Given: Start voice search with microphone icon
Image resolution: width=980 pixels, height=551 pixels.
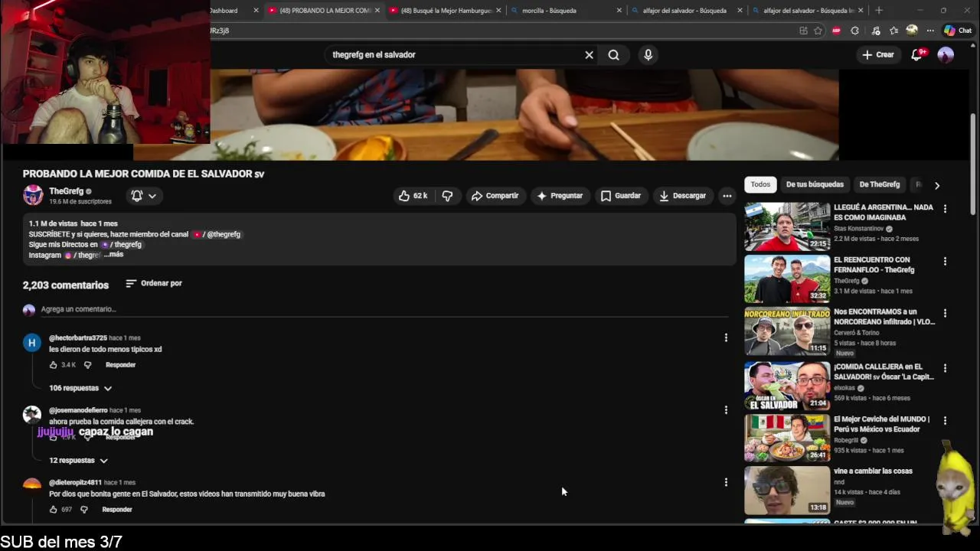Looking at the screenshot, I should click(648, 55).
